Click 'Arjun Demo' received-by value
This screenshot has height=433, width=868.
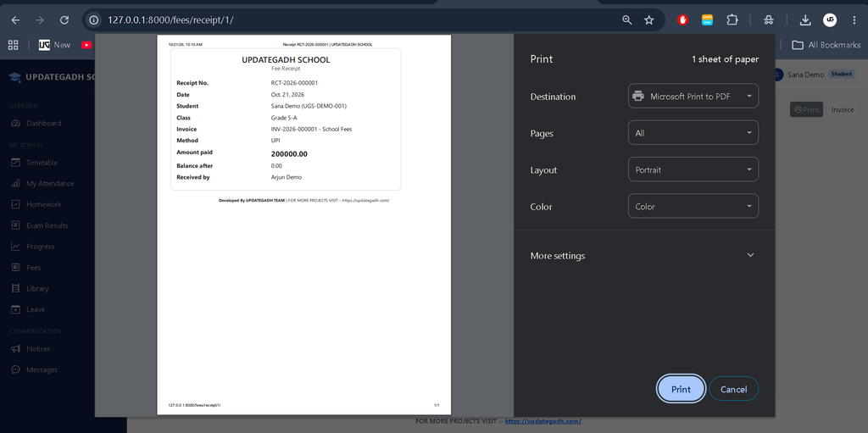[x=287, y=177]
